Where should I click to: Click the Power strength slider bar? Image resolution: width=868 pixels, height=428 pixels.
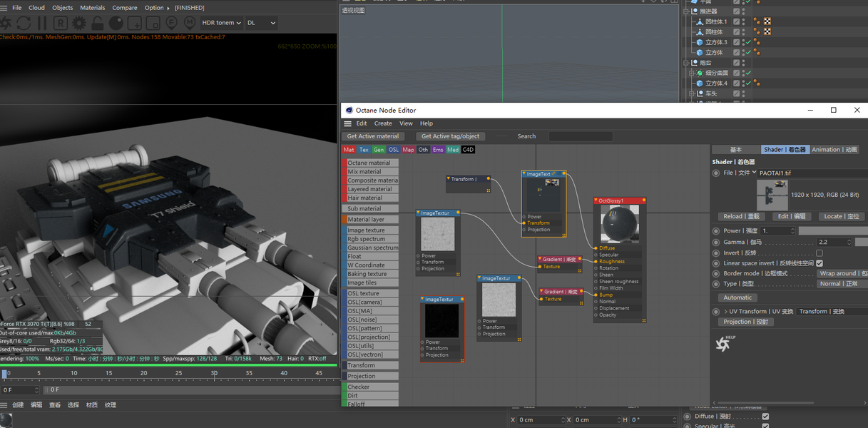(833, 231)
